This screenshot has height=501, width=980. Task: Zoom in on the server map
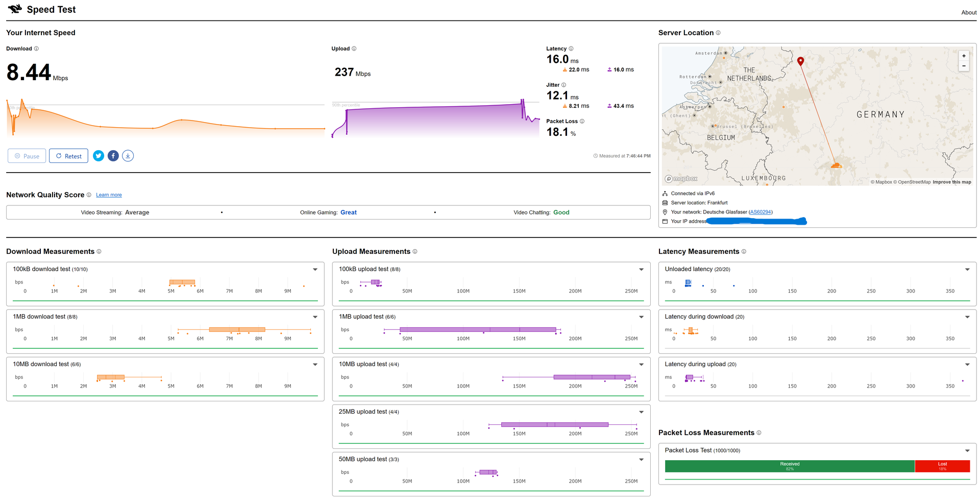(x=964, y=56)
